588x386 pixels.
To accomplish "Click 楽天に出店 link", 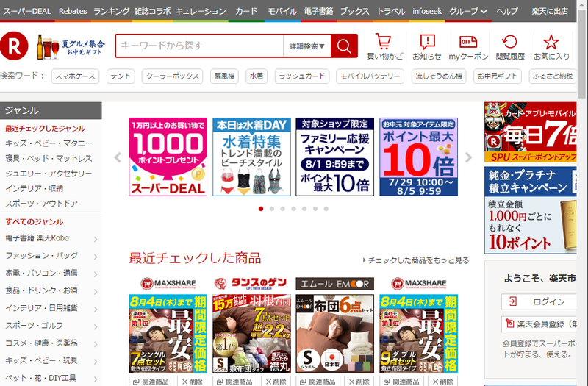I will (x=550, y=11).
